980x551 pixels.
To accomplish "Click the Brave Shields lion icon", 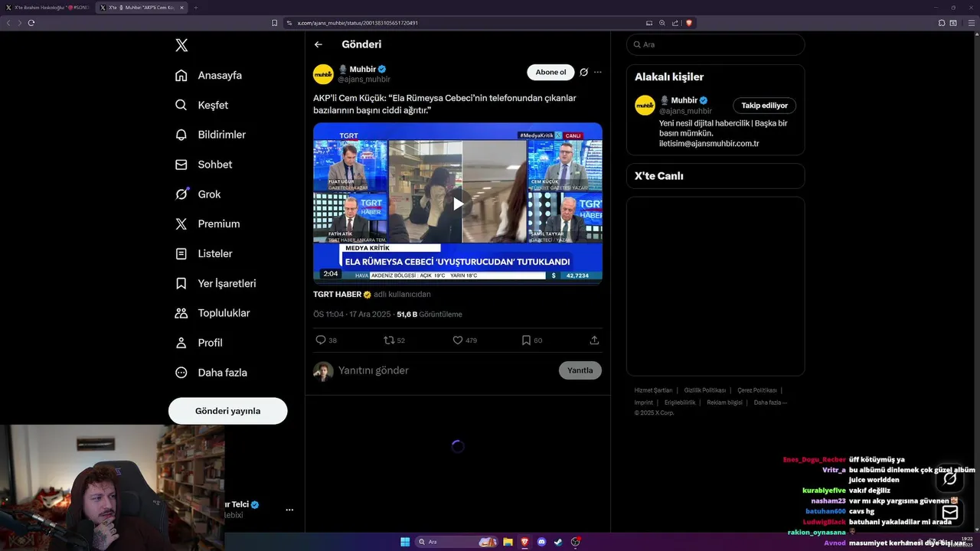I will (688, 23).
